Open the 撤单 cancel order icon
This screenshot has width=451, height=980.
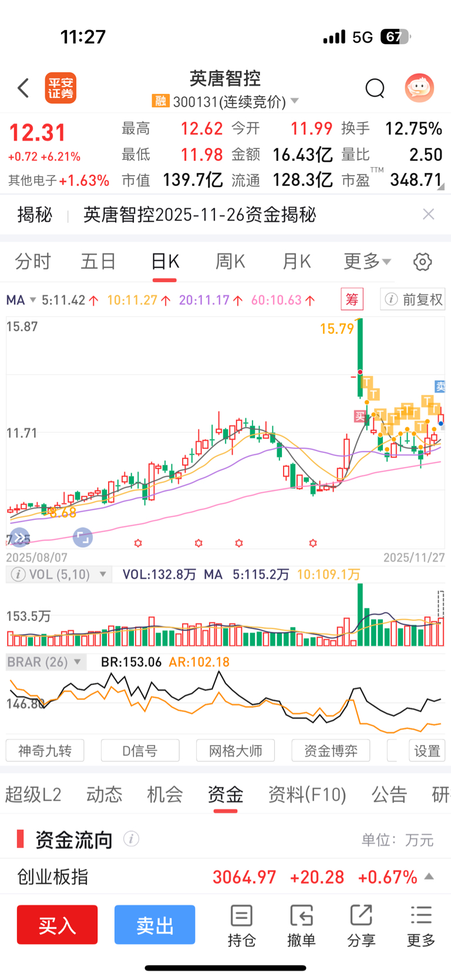click(301, 925)
